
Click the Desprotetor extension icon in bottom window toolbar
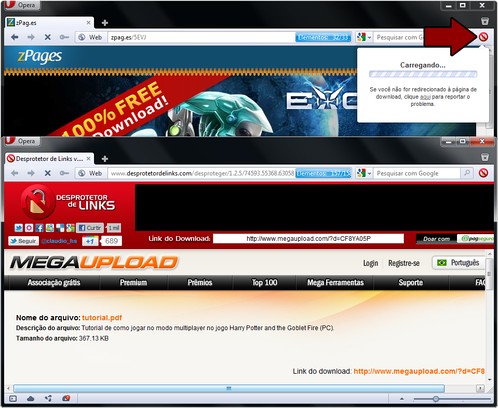pos(483,173)
